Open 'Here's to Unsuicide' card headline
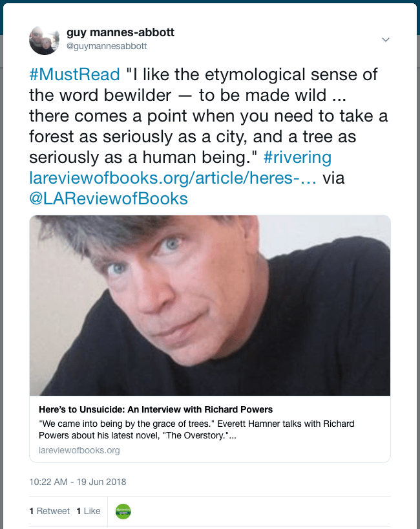Screen dimensions: 420x529 [156, 409]
